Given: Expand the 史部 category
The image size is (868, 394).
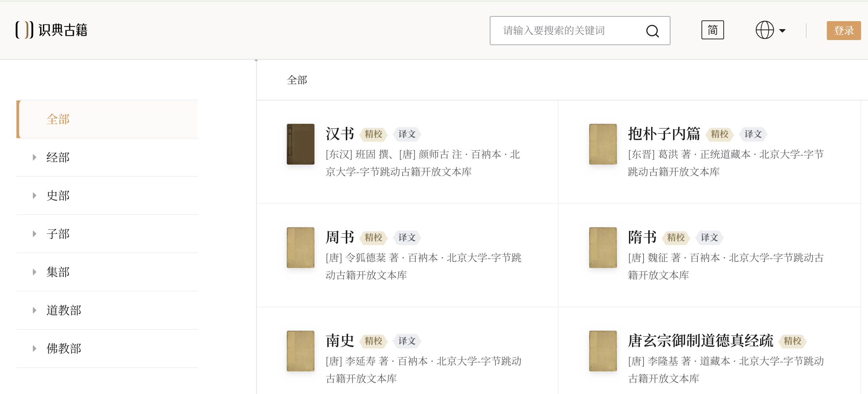Looking at the screenshot, I should click(35, 196).
